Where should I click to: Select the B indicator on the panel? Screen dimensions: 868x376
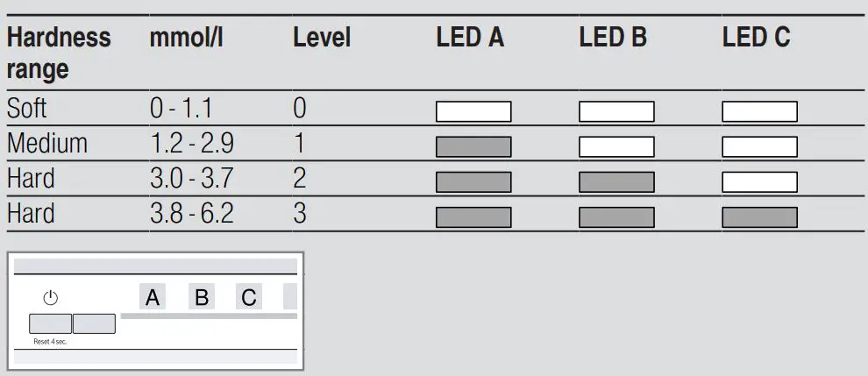click(x=202, y=298)
